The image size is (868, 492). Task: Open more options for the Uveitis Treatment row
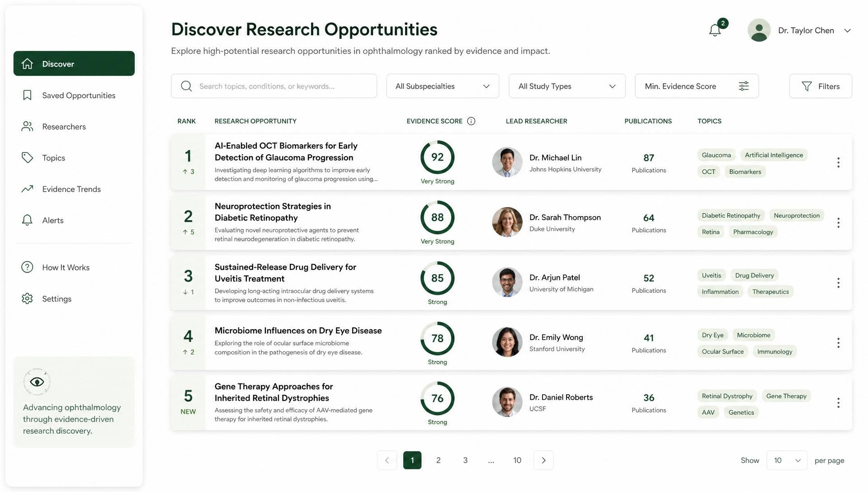point(838,283)
